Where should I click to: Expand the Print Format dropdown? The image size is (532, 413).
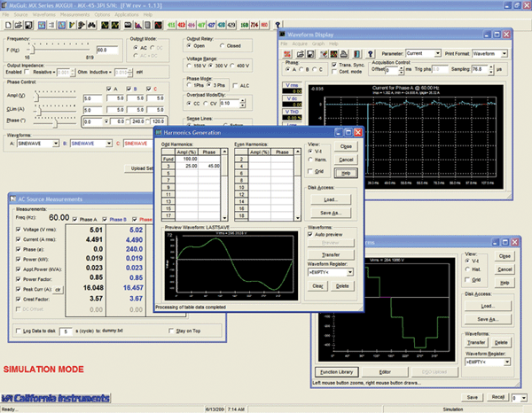pyautogui.click(x=505, y=53)
